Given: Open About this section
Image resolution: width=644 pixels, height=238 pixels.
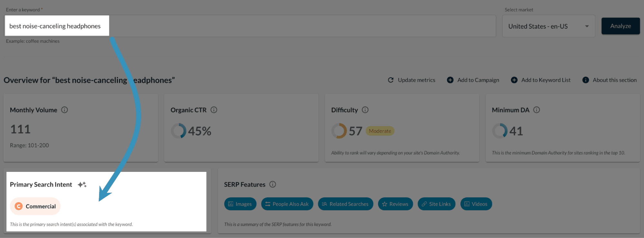Looking at the screenshot, I should (x=610, y=80).
